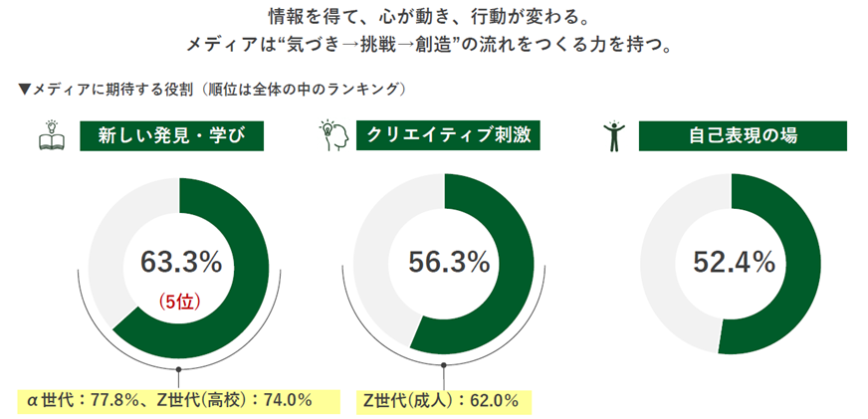Click the person with raised arms icon
868x419 pixels.
coord(613,135)
